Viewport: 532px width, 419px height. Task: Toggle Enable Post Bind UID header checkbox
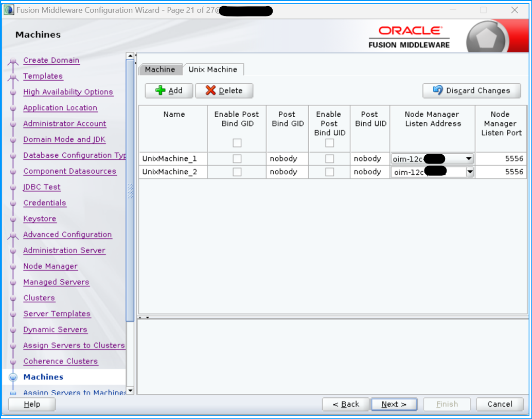pos(329,143)
